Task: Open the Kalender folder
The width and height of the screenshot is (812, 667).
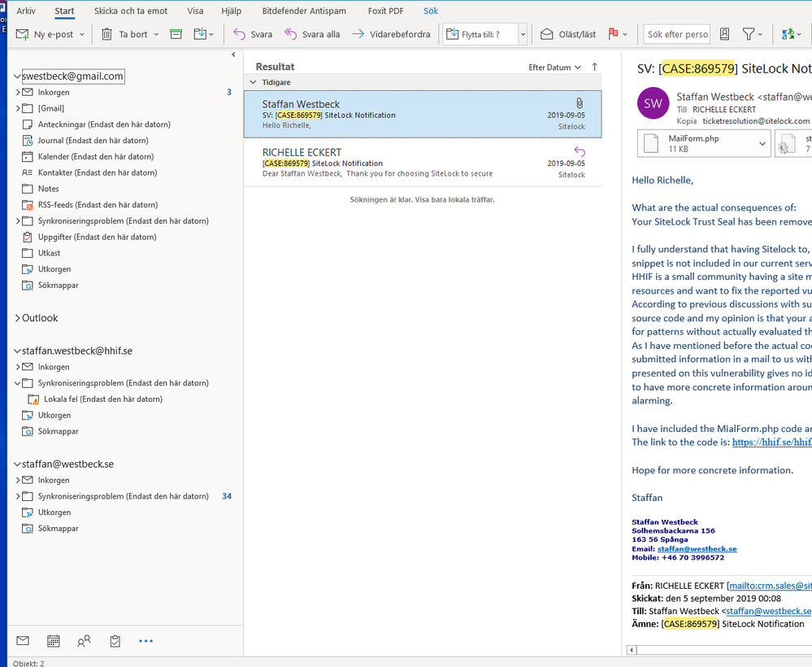Action: [x=96, y=156]
